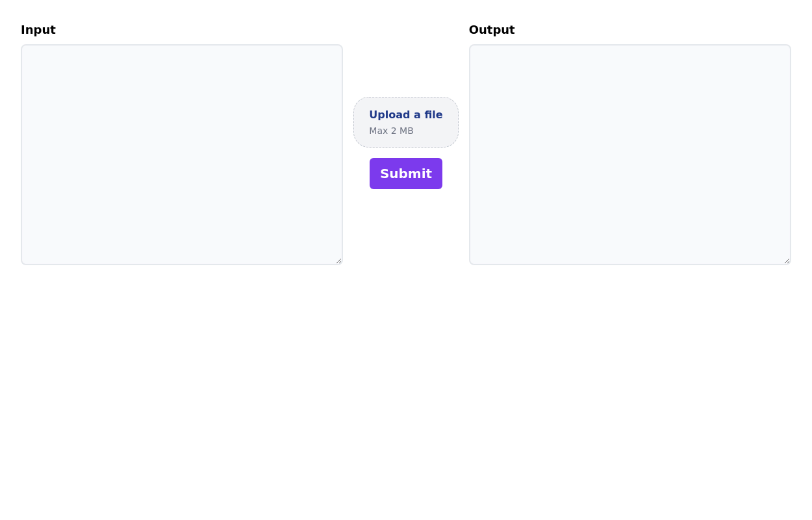Image resolution: width=812 pixels, height=520 pixels.
Task: Place cursor in the left text box
Action: click(x=181, y=155)
